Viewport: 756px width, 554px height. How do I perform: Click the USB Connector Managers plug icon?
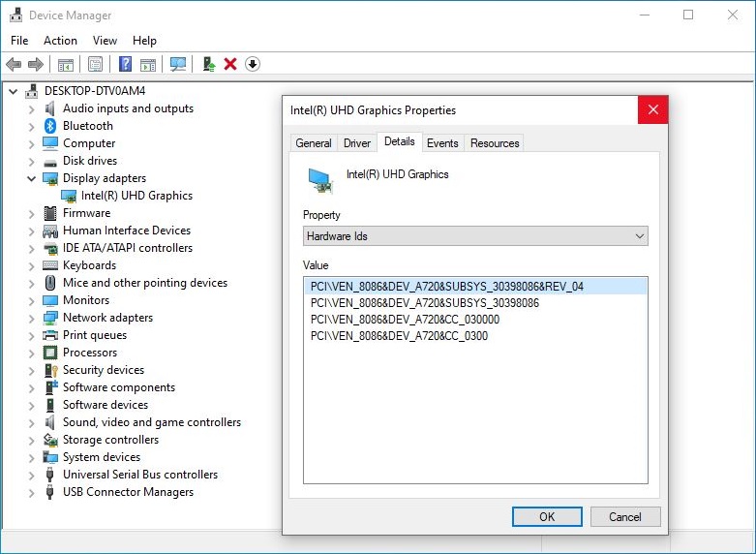point(49,492)
